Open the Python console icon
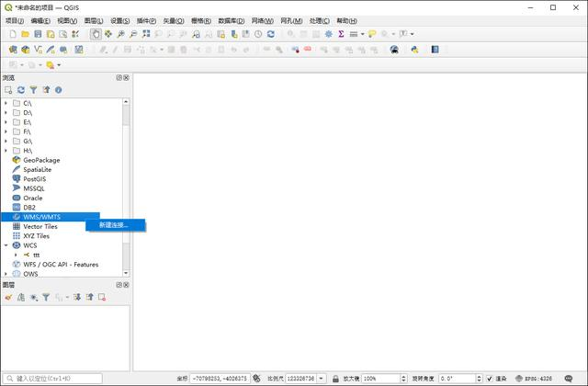Image resolution: width=588 pixels, height=386 pixels. [414, 50]
